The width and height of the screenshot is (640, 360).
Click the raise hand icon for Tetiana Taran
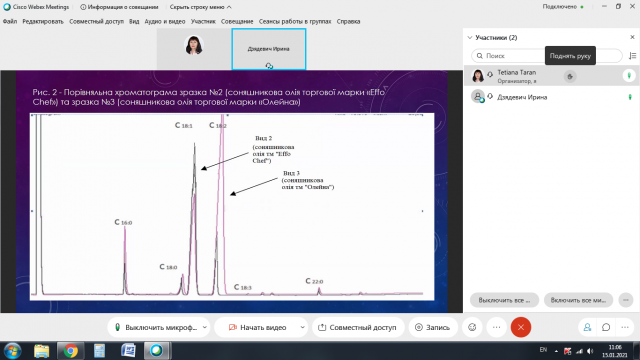[x=570, y=76]
